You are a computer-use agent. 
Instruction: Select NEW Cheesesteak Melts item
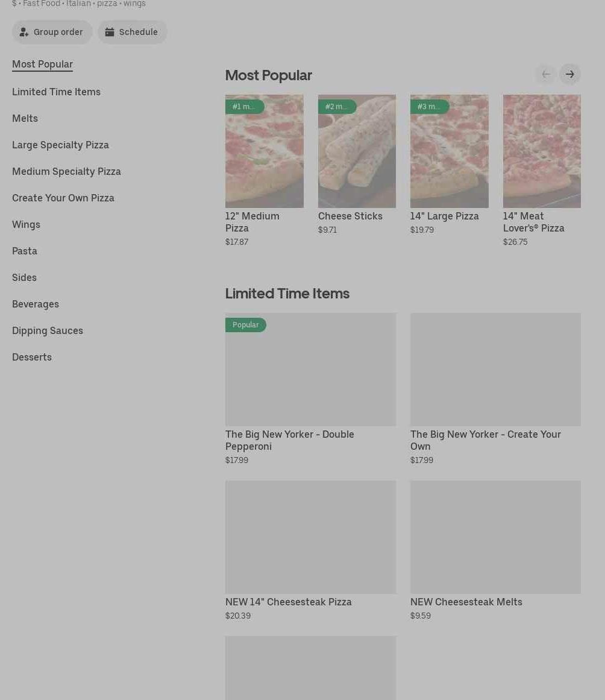tap(495, 537)
